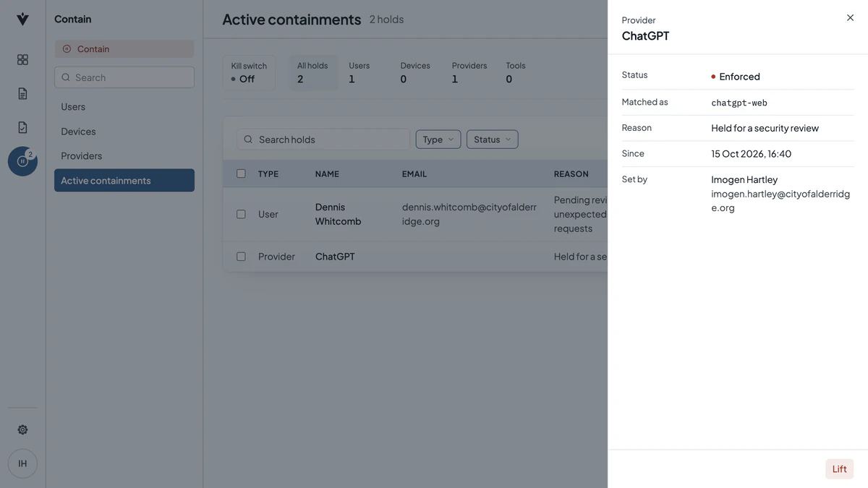Screen dimensions: 868x488
Task: Open the IH user avatar
Action: coord(22,463)
